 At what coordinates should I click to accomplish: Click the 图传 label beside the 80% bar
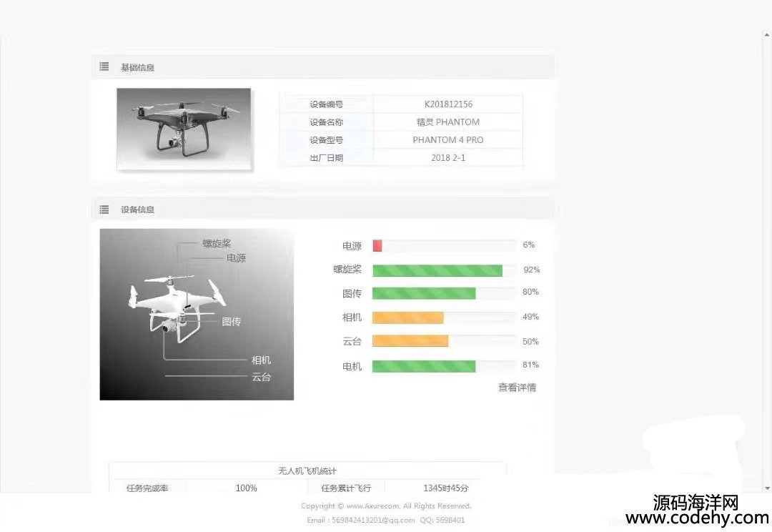pos(352,294)
